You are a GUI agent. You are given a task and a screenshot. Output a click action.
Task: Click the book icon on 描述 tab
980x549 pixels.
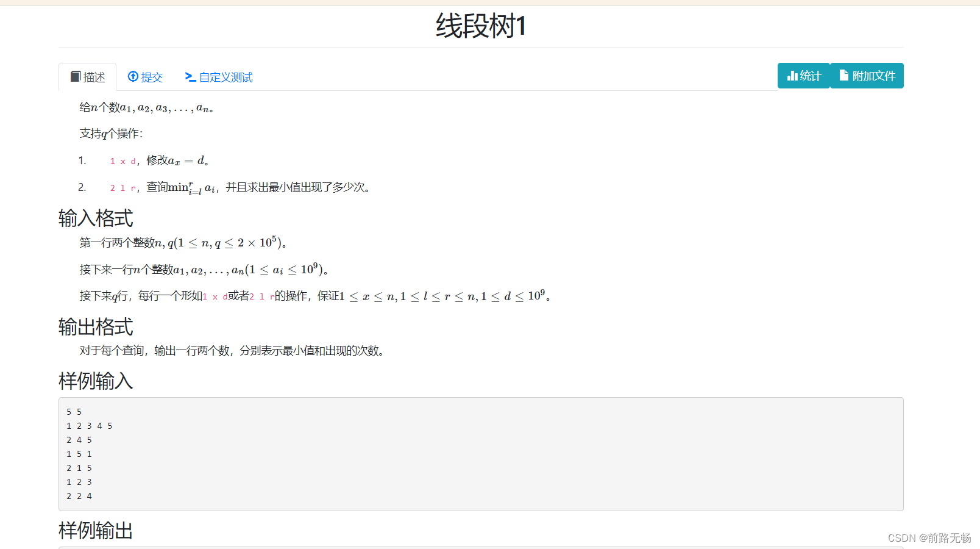[x=76, y=76]
